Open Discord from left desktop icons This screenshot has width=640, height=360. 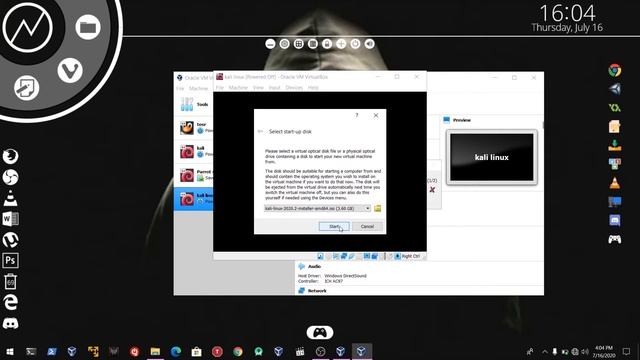[10, 324]
